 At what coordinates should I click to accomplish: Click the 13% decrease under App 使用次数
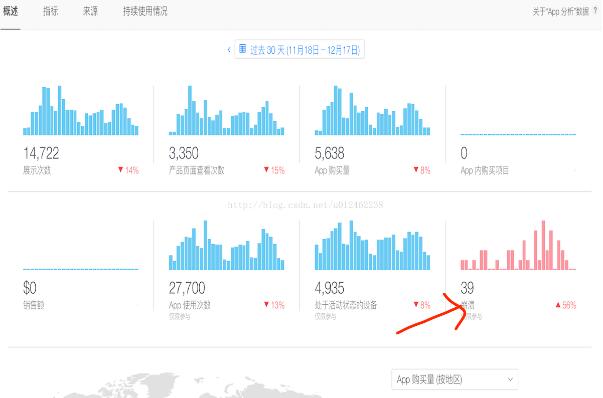274,305
